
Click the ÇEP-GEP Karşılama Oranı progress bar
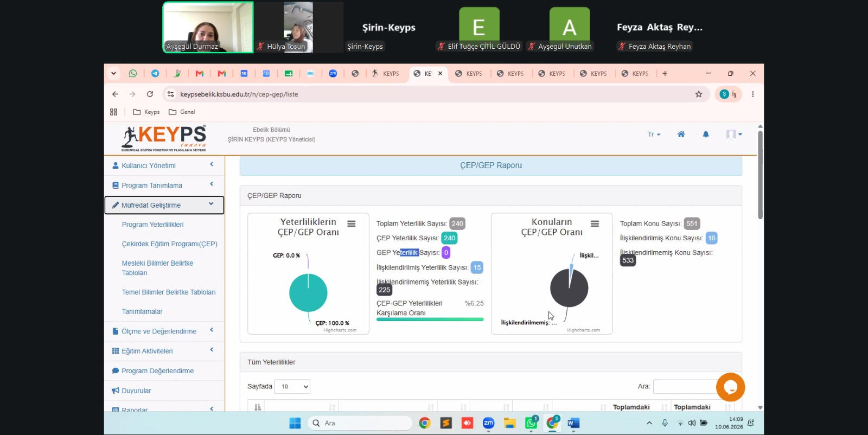point(430,319)
